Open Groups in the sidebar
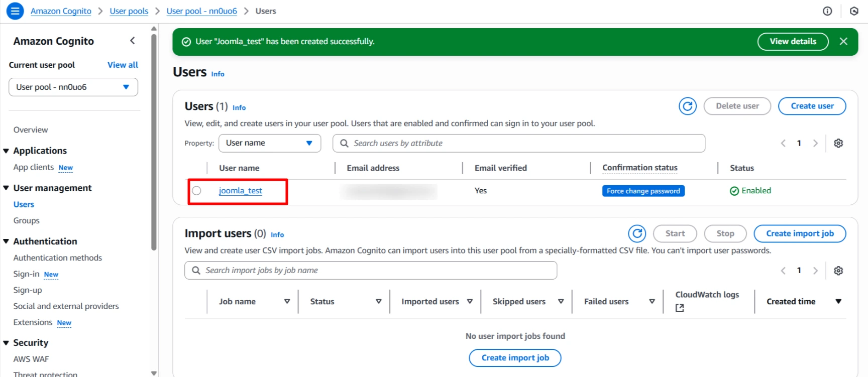This screenshot has height=377, width=868. pos(26,220)
